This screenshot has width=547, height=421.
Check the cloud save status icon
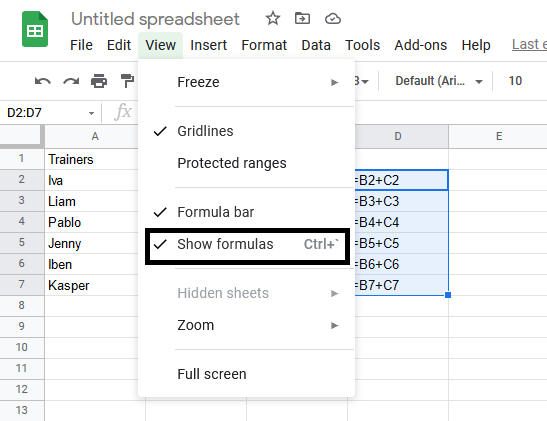(332, 18)
